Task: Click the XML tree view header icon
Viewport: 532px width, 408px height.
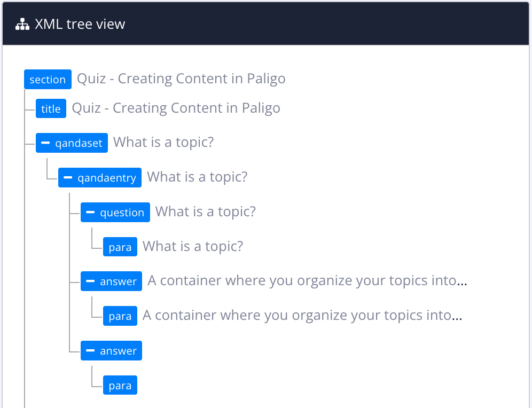Action: (x=22, y=23)
